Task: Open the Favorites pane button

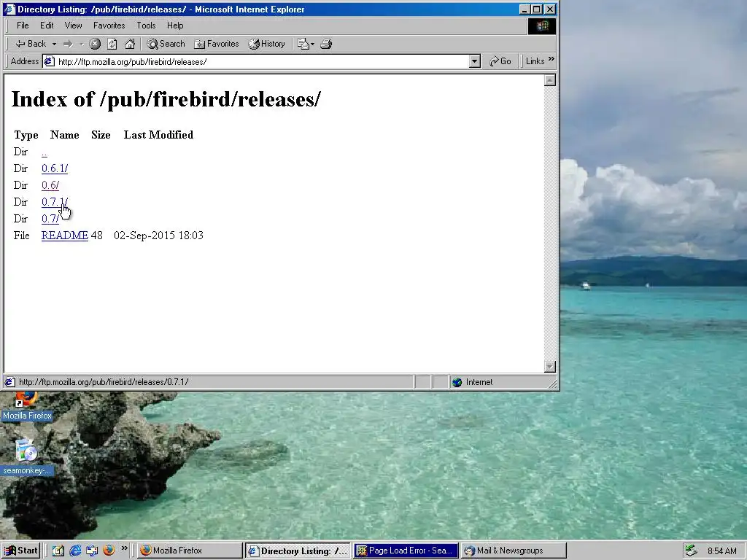Action: (216, 44)
